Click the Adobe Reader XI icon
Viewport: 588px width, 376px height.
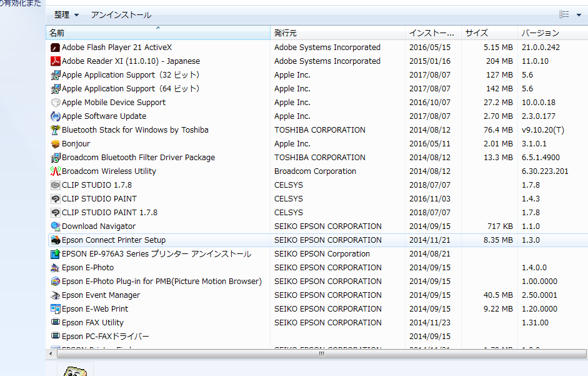55,61
